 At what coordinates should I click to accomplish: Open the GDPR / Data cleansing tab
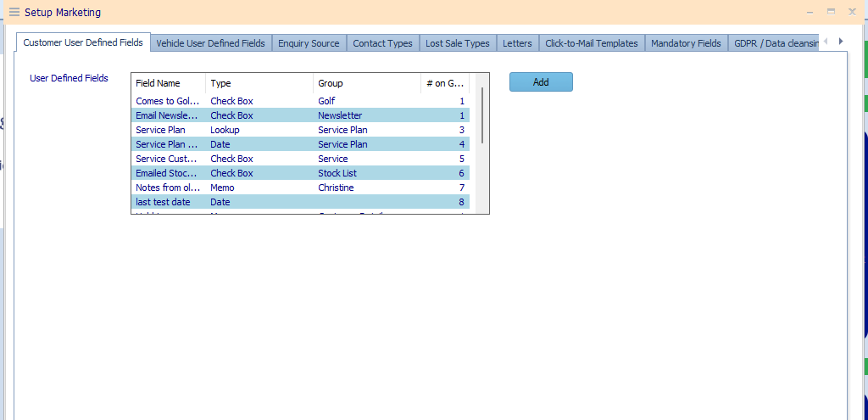pos(773,43)
